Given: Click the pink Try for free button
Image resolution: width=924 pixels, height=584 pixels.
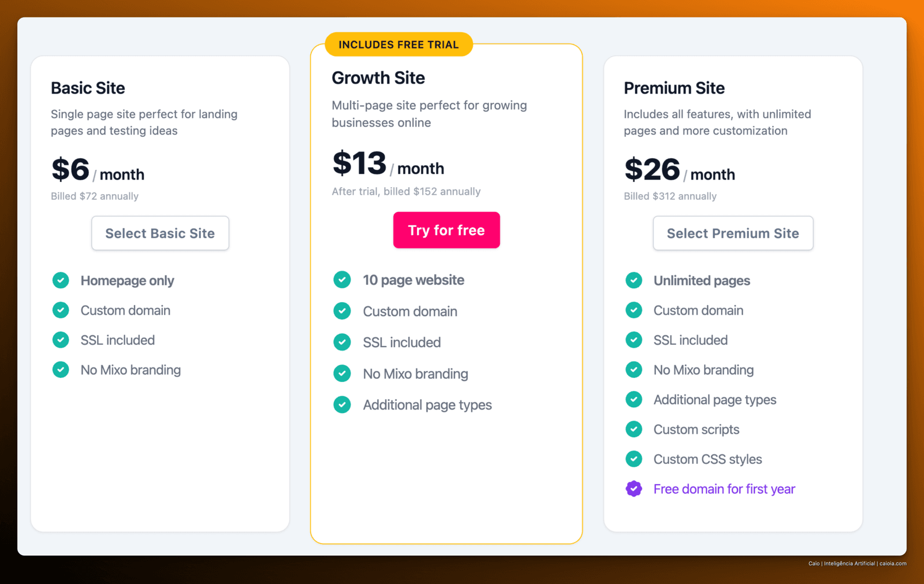Looking at the screenshot, I should [446, 230].
